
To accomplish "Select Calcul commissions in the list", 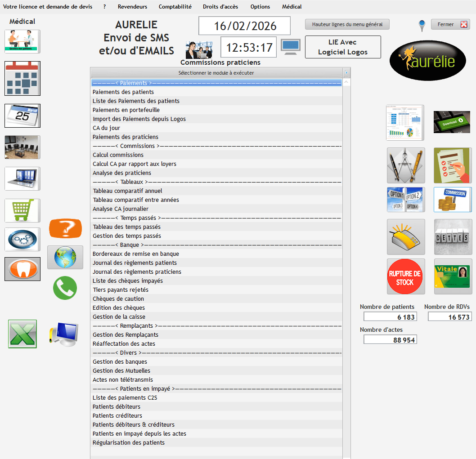I will (118, 155).
